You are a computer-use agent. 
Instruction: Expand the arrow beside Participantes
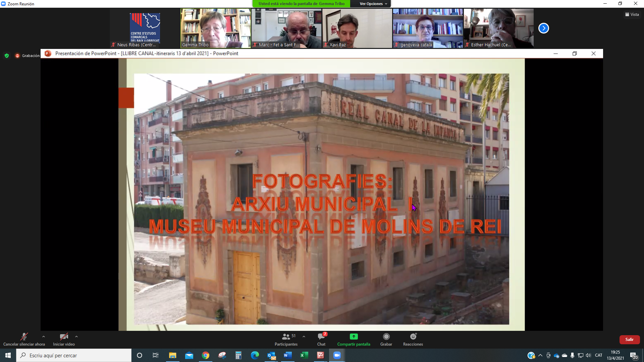pyautogui.click(x=304, y=337)
